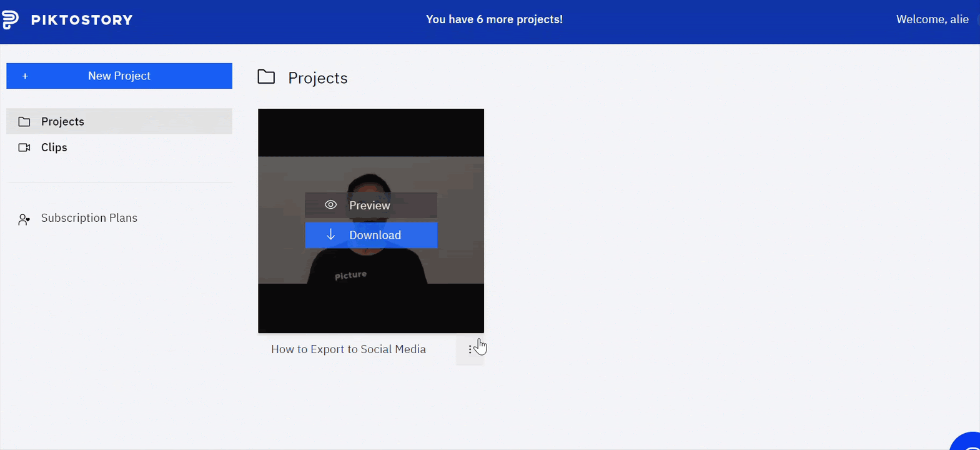Click the 'How to Export to Social Media' title
Image resolution: width=980 pixels, height=450 pixels.
[x=349, y=349]
